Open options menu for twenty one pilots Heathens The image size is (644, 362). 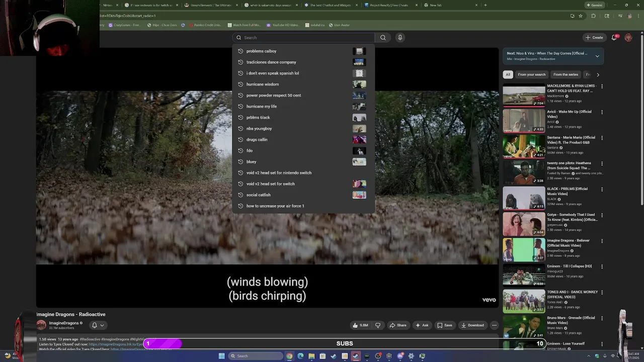point(602,163)
